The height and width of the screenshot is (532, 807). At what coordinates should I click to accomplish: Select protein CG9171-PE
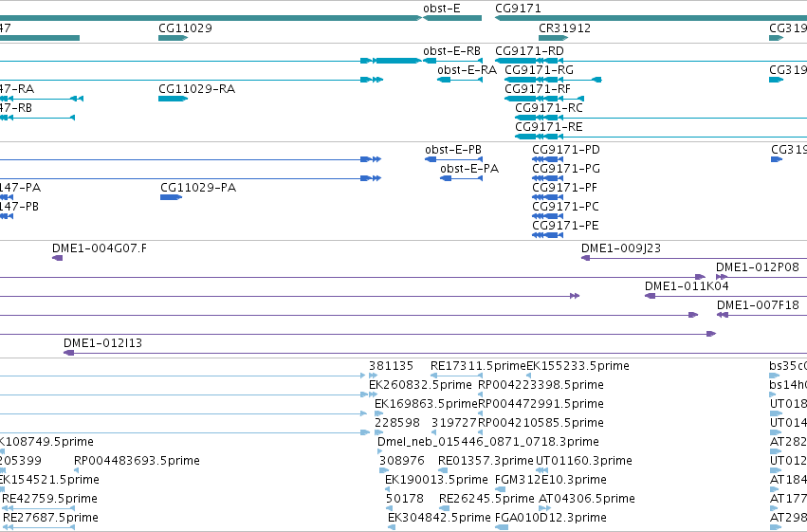[x=547, y=235]
